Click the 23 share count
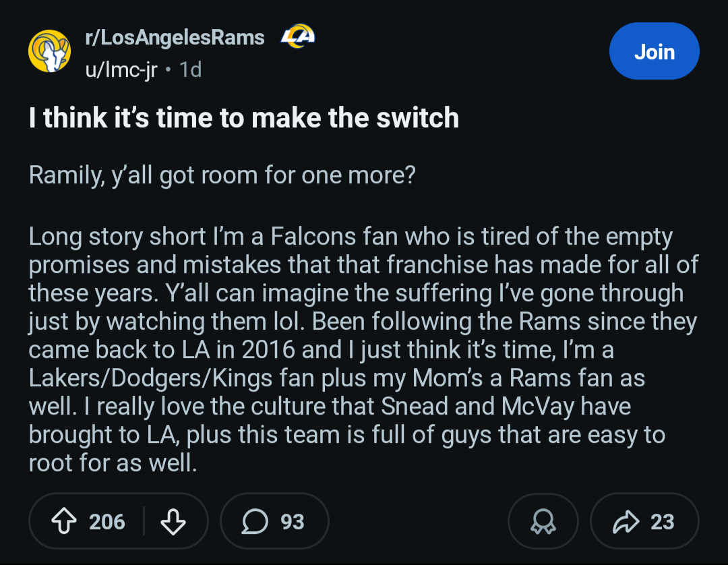Viewport: 728px width, 565px height. 662,521
